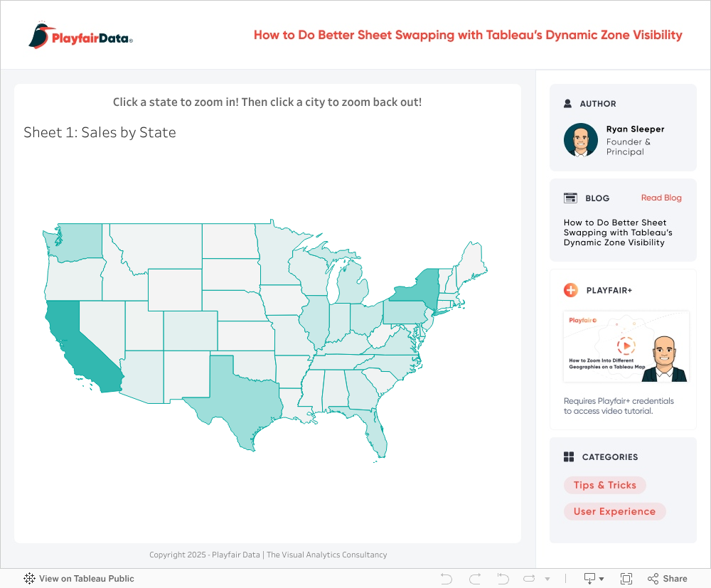Open the Read Blog link

661,198
